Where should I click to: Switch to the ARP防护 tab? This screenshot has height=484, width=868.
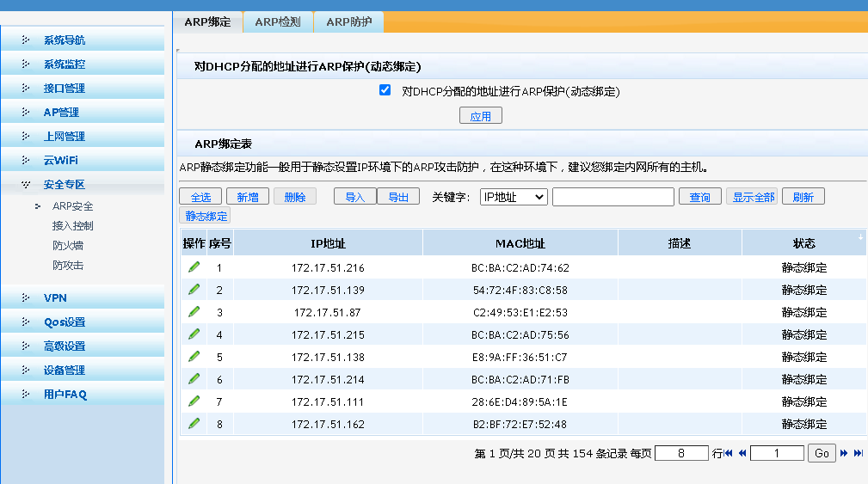[348, 22]
